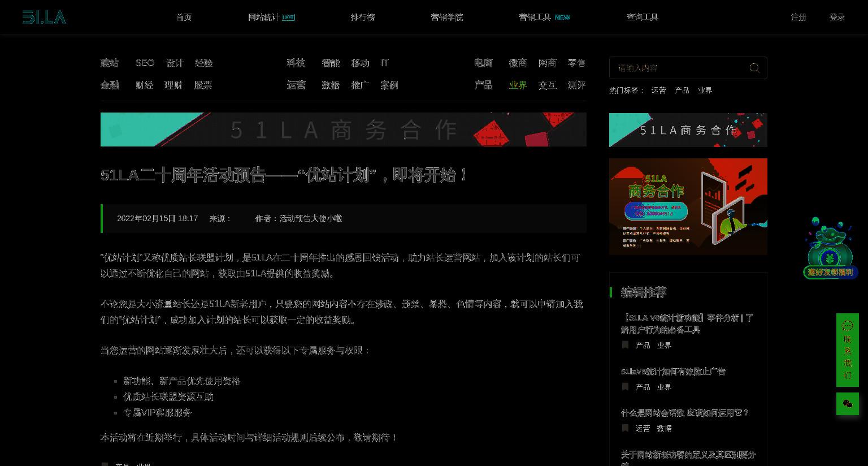Select the 案例 category

[x=389, y=85]
